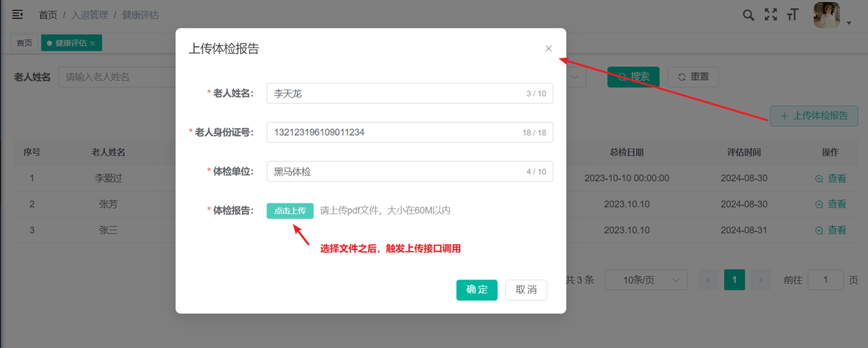Select the 健康评估 tab
The image size is (868, 348).
[71, 43]
